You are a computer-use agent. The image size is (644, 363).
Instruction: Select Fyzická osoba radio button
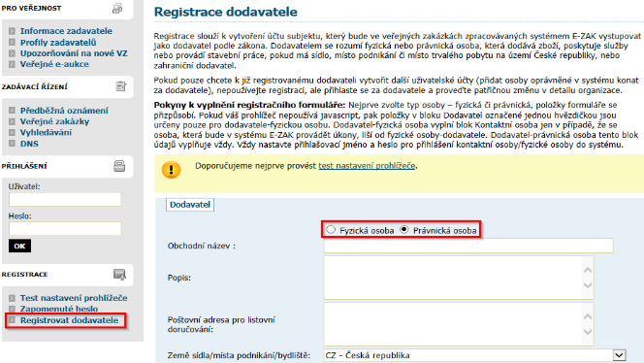click(x=331, y=229)
